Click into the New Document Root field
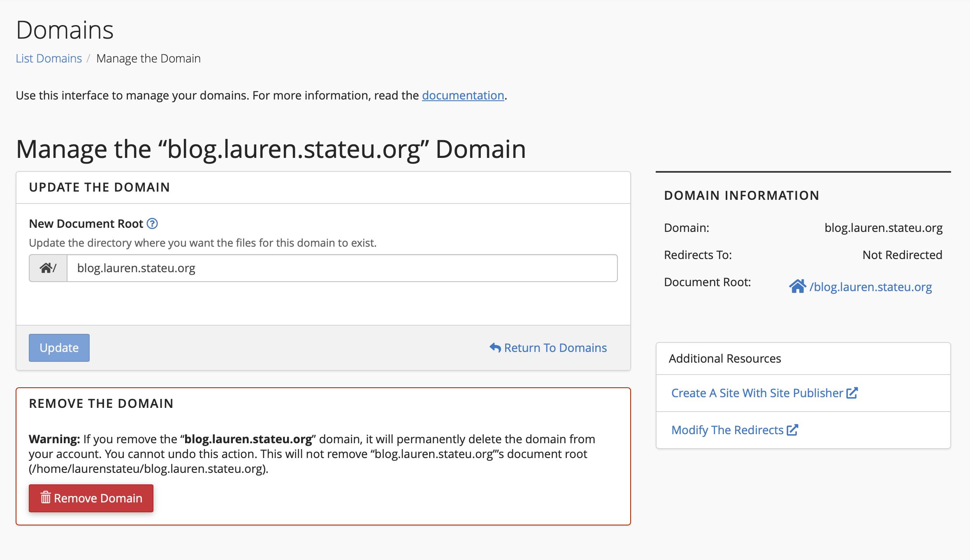This screenshot has width=970, height=560. click(342, 268)
